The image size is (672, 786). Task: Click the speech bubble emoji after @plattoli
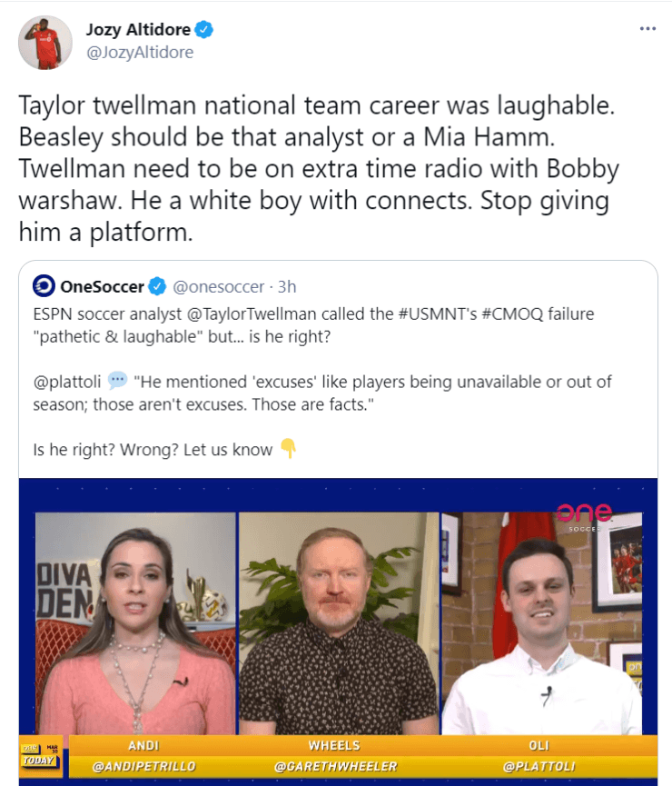[x=118, y=381]
